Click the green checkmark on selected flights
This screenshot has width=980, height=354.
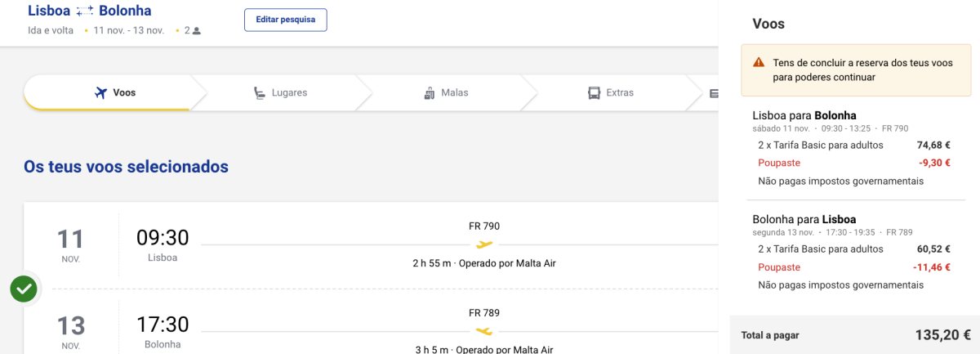pyautogui.click(x=24, y=289)
